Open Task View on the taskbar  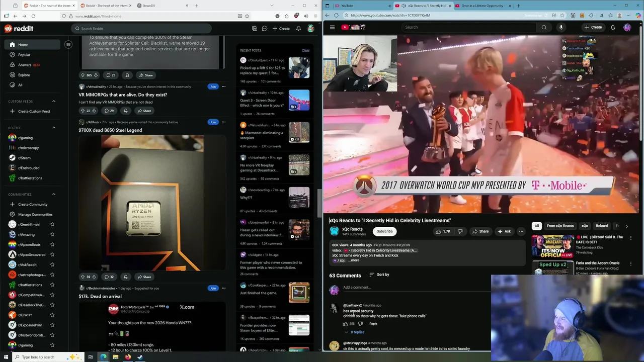coord(91,357)
